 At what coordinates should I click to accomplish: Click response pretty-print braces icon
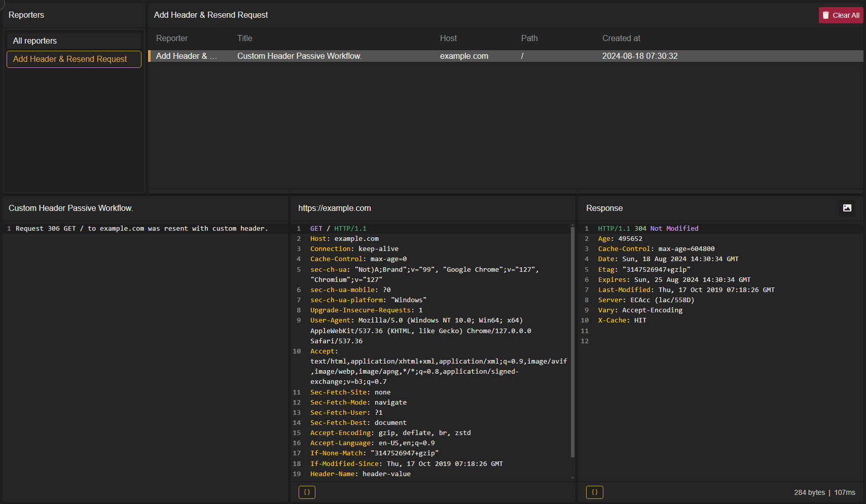click(595, 492)
